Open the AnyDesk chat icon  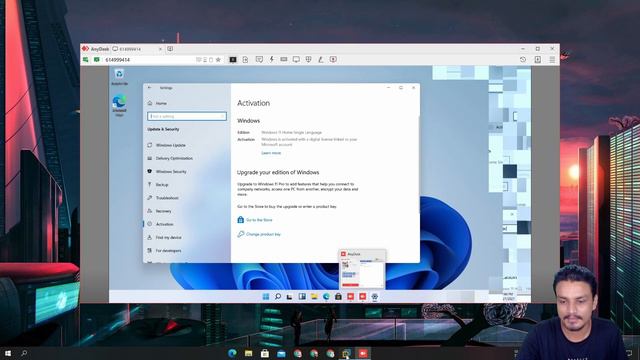pos(259,60)
